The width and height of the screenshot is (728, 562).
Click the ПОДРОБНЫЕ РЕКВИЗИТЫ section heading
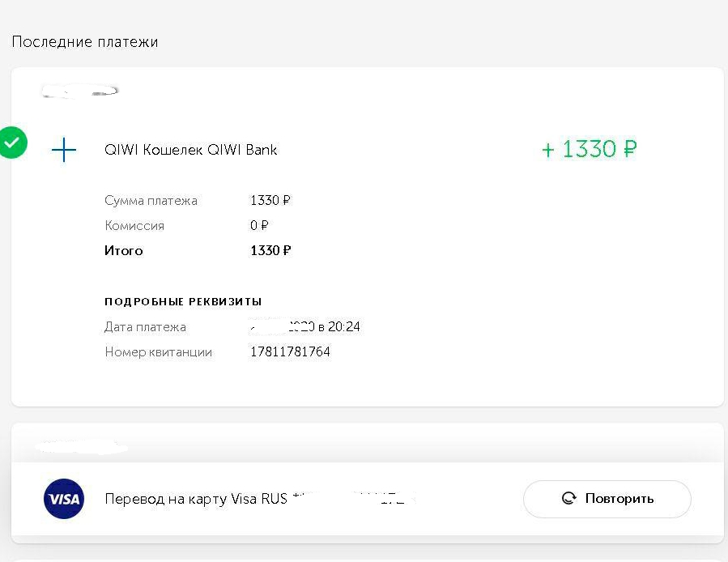tap(183, 301)
